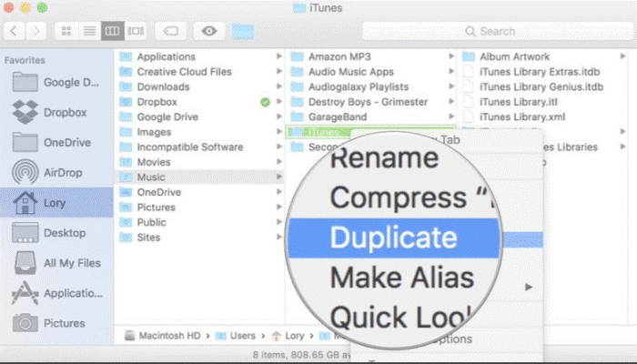Click Macintosh HD in path bar

pyautogui.click(x=163, y=336)
